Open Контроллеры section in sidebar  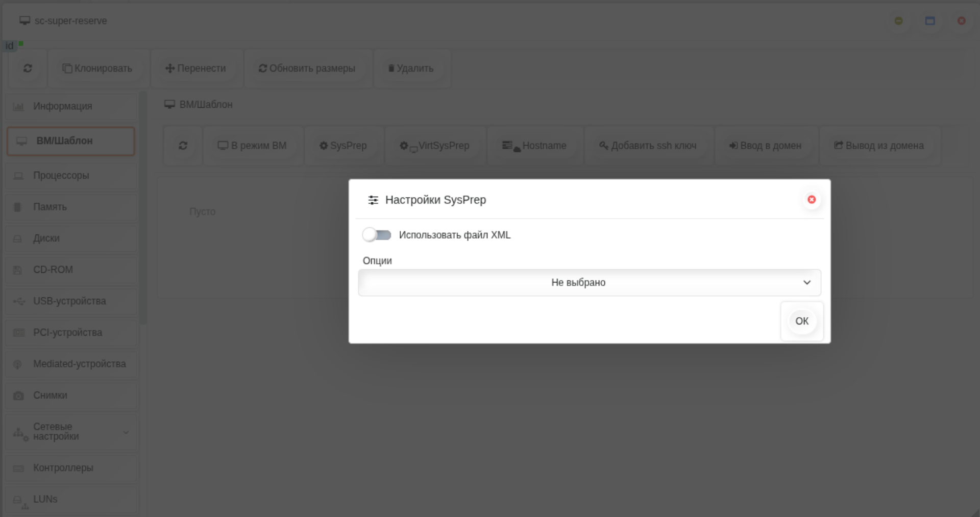71,468
